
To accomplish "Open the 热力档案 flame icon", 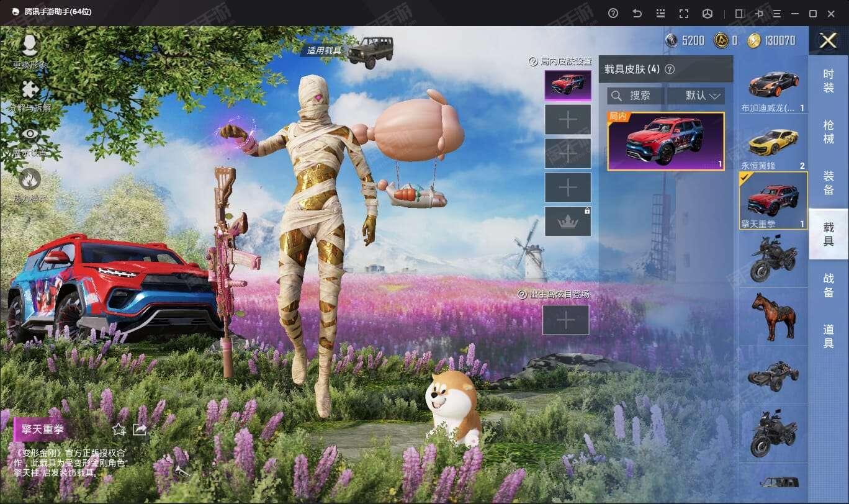I will tap(29, 179).
